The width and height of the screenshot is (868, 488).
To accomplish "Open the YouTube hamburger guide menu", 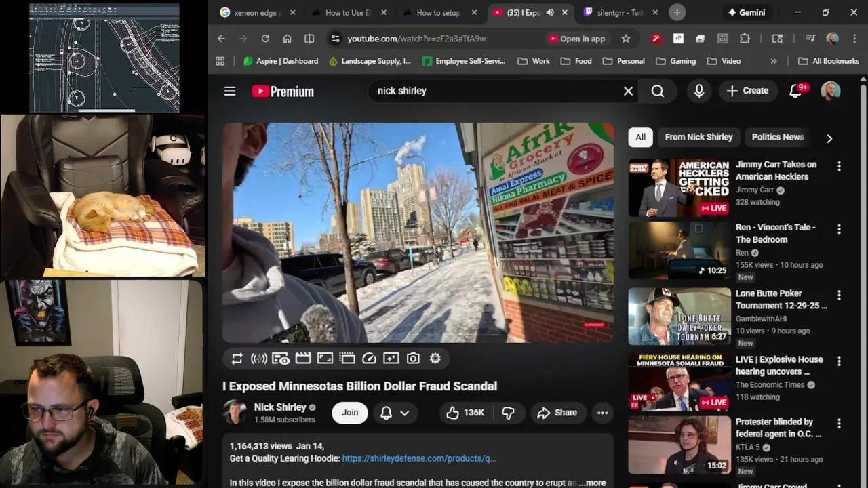I will [x=230, y=91].
